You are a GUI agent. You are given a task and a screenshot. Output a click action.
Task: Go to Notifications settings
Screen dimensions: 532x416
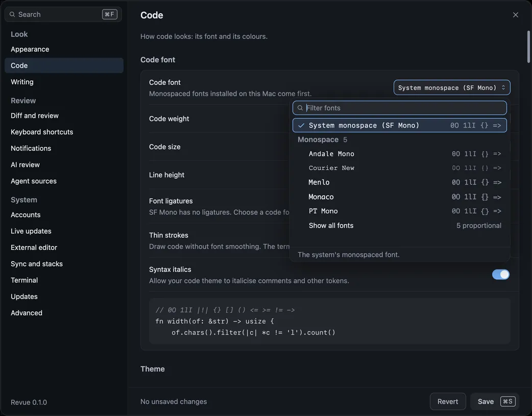pos(64,148)
